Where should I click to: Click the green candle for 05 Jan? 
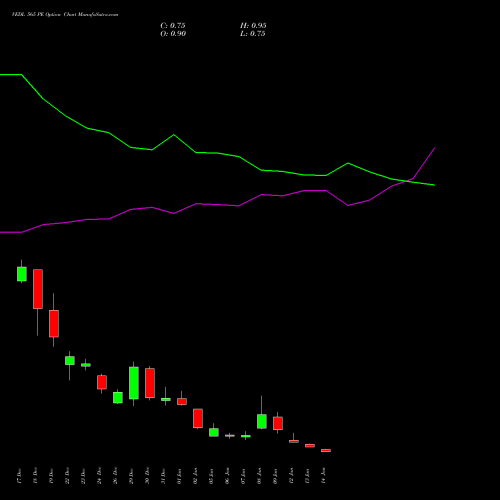[x=214, y=432]
